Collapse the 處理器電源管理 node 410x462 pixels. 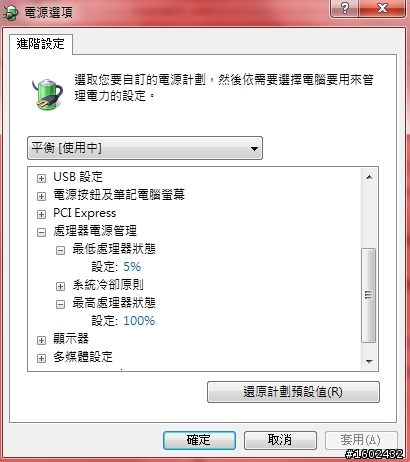click(41, 232)
